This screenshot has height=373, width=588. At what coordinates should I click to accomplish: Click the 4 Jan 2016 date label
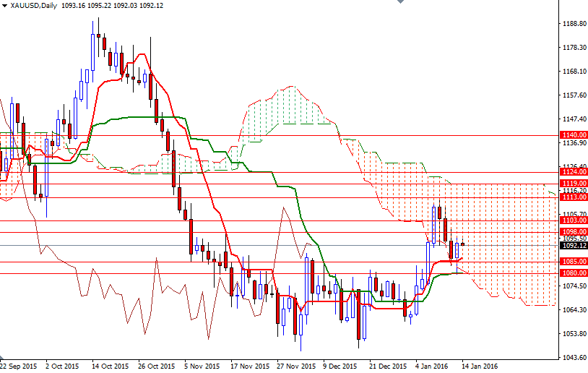coord(431,366)
